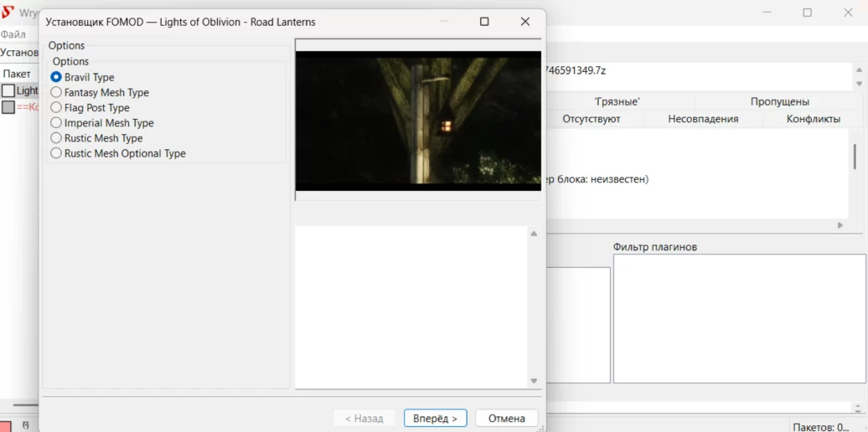868x432 pixels.
Task: Maximize the FOMOD installer dialog
Action: pyautogui.click(x=484, y=22)
